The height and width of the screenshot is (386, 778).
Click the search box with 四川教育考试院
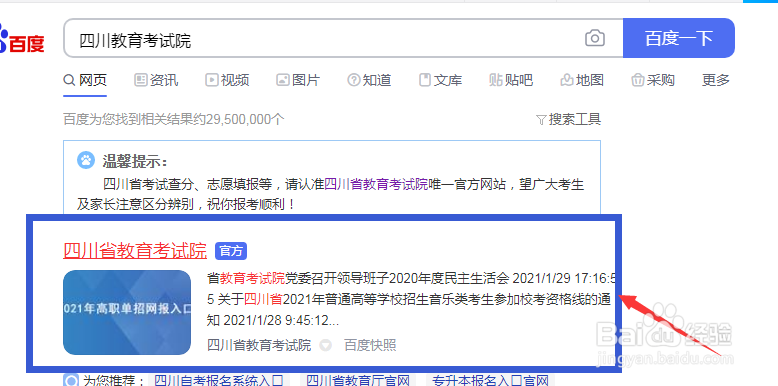click(x=343, y=38)
